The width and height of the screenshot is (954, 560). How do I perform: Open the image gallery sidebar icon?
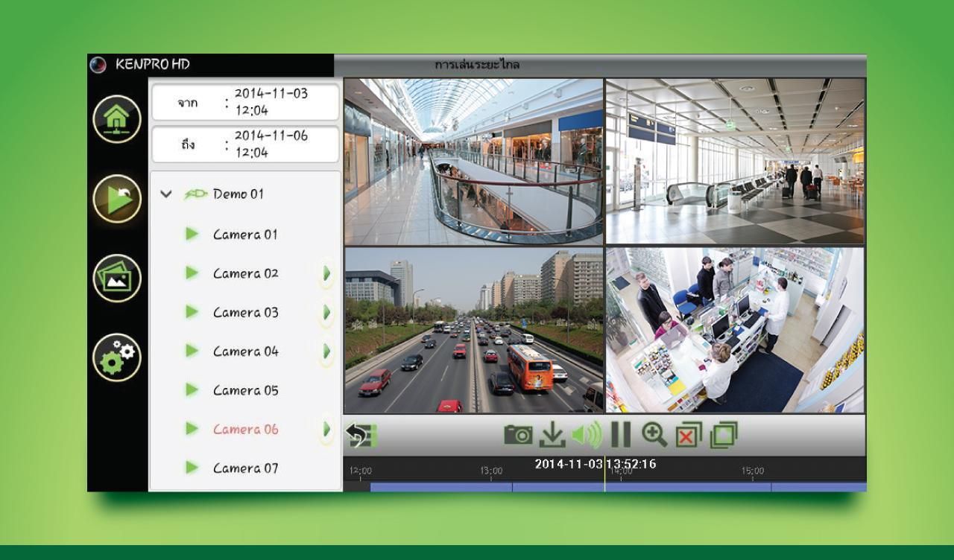pos(117,278)
